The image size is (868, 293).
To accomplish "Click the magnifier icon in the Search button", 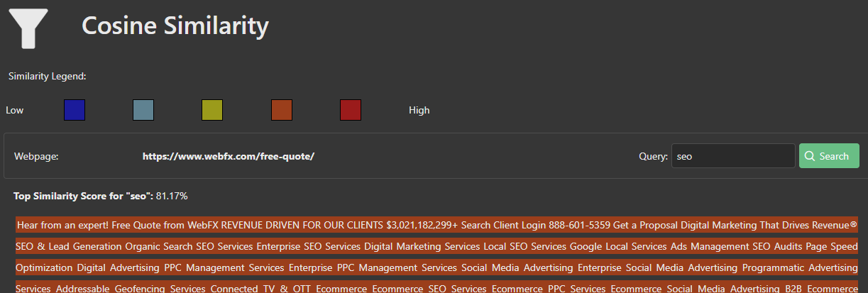I will click(x=810, y=156).
